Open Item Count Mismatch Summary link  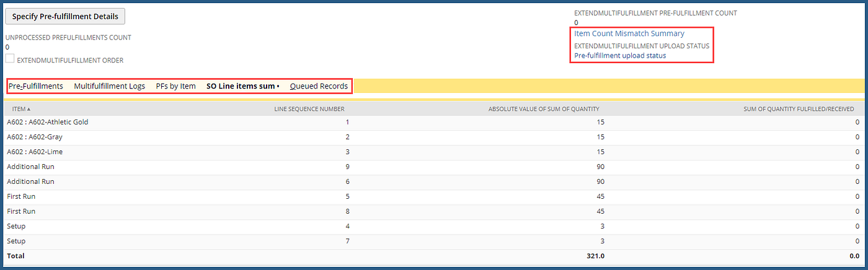click(629, 33)
